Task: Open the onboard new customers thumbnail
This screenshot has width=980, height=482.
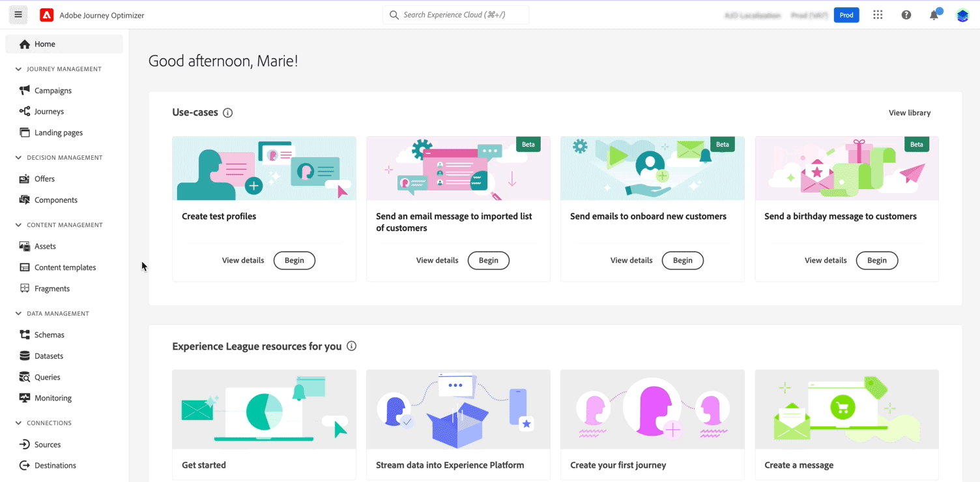Action: coord(652,168)
